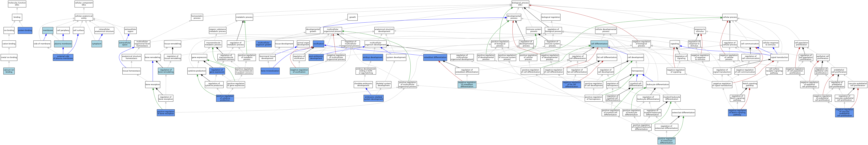
Task: Select the 'regulation of bone remodeling' node
Action: point(166,71)
